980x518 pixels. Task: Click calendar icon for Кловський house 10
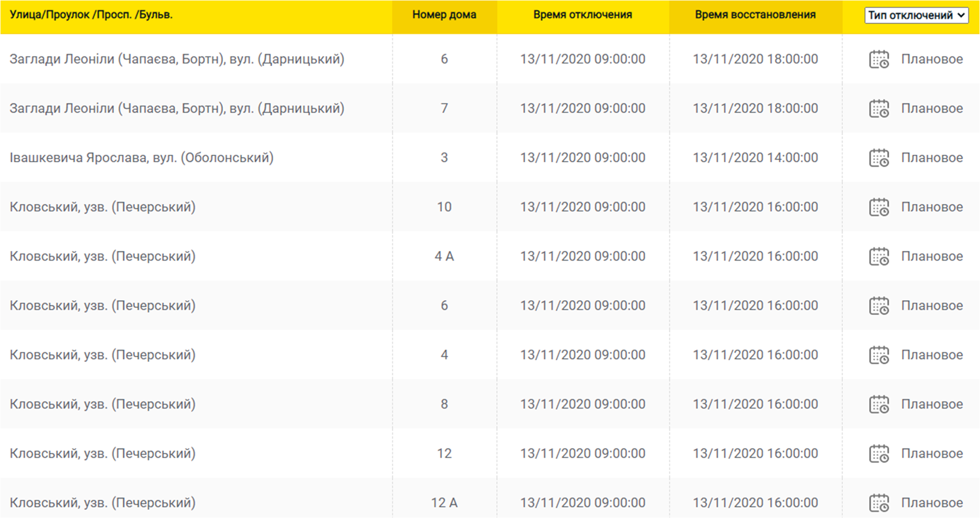click(878, 207)
